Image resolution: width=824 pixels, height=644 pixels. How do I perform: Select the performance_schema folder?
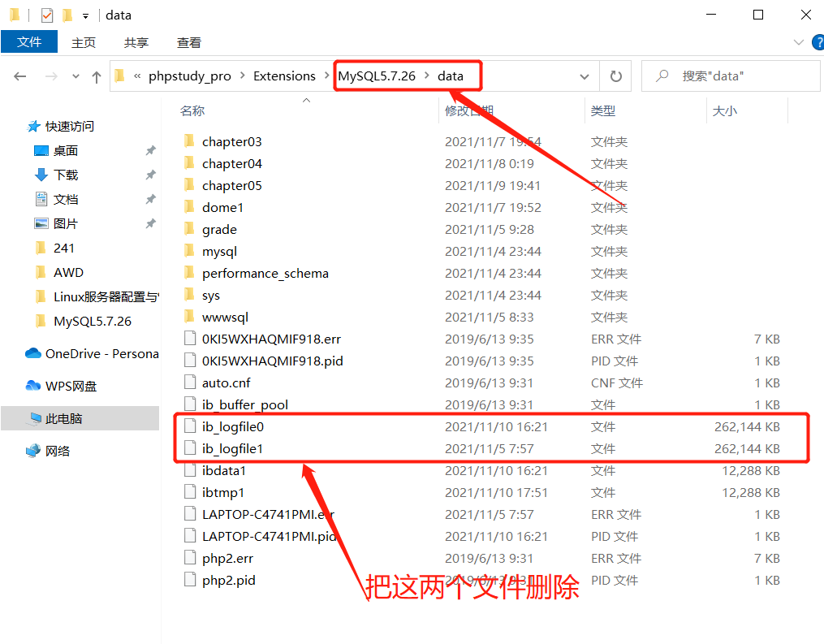pyautogui.click(x=265, y=274)
